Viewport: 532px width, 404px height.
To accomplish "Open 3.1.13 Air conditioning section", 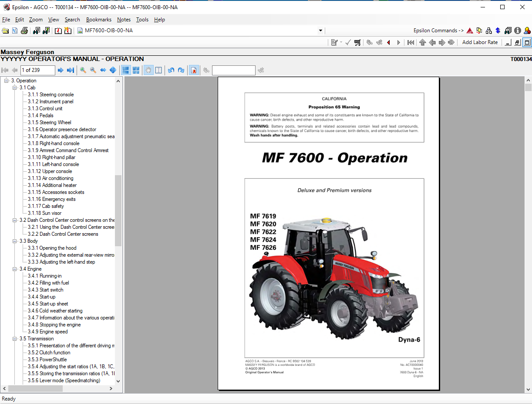I will (51, 178).
